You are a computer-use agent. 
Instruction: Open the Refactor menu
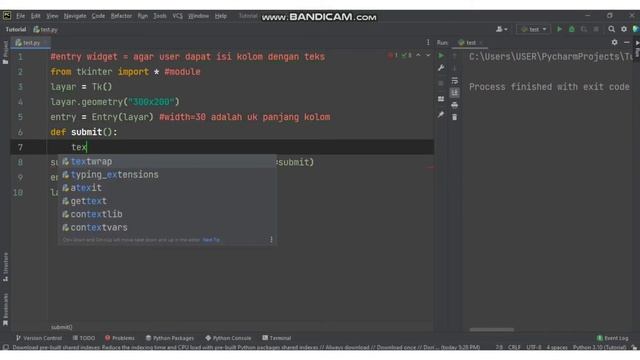click(121, 16)
